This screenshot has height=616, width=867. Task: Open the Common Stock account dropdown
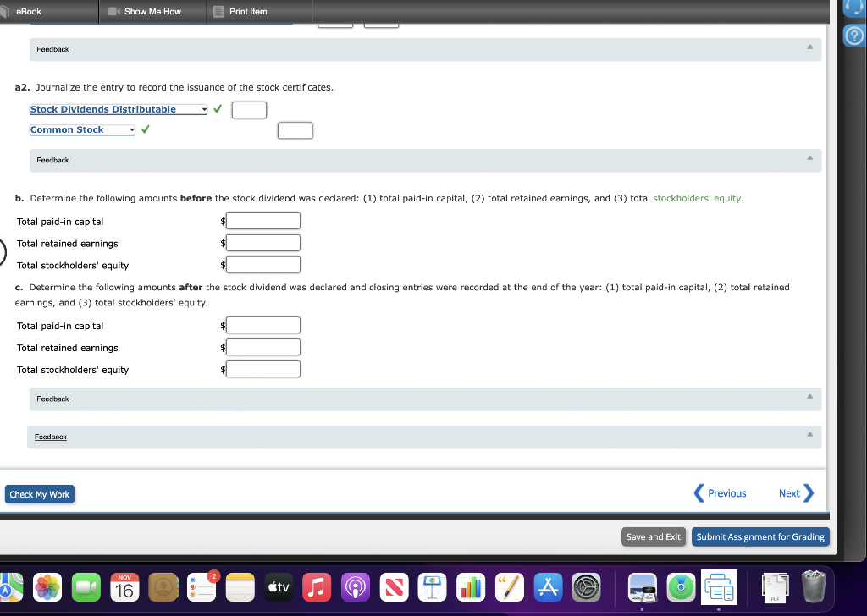point(82,129)
